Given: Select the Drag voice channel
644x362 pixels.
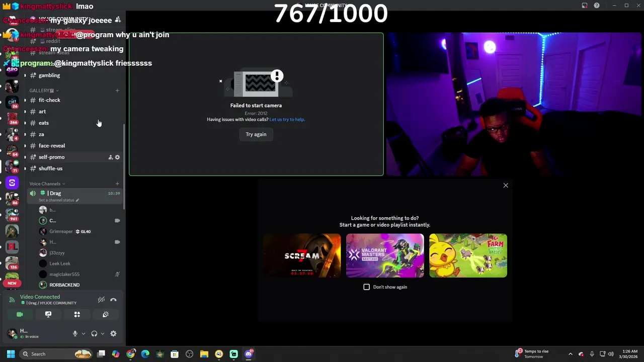Looking at the screenshot, I should 74,196.
